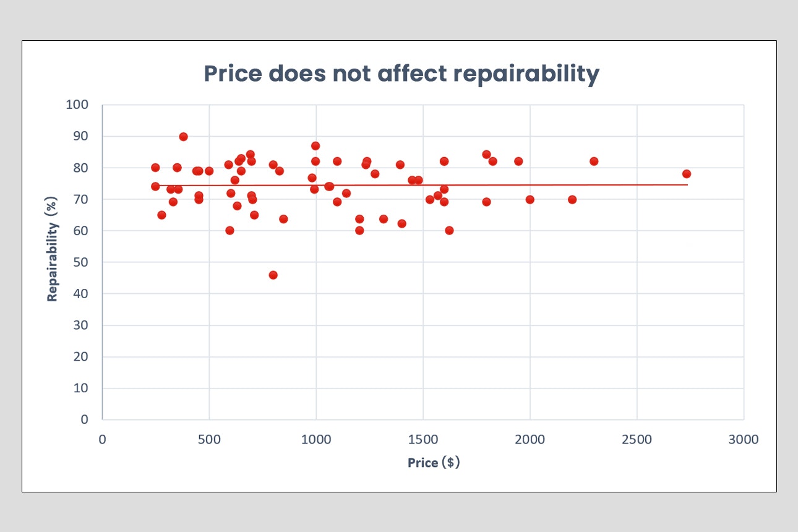Click the "100" label on the repairability axis

click(x=77, y=105)
